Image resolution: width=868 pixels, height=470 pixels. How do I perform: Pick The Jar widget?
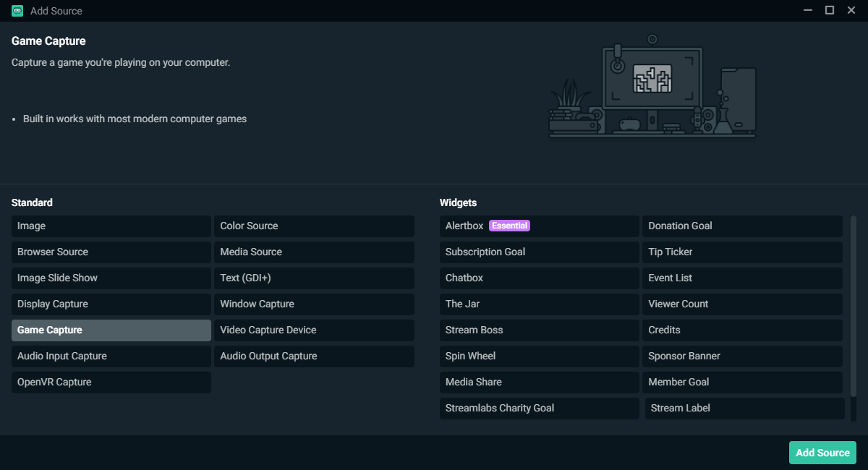coord(540,304)
